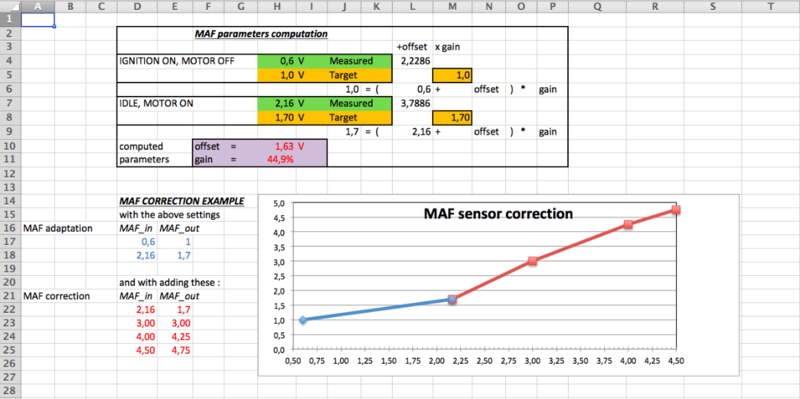Click the select-all corner of the sheet
This screenshot has height=399, width=800.
pos(10,6)
